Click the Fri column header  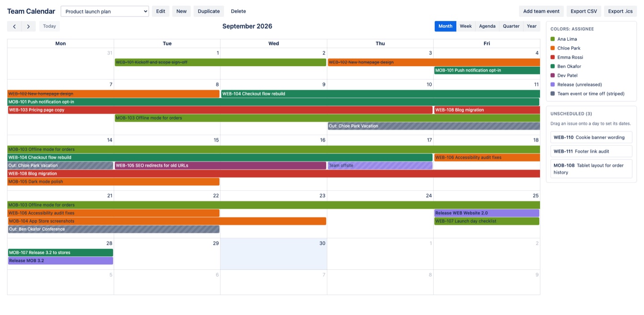(x=487, y=43)
